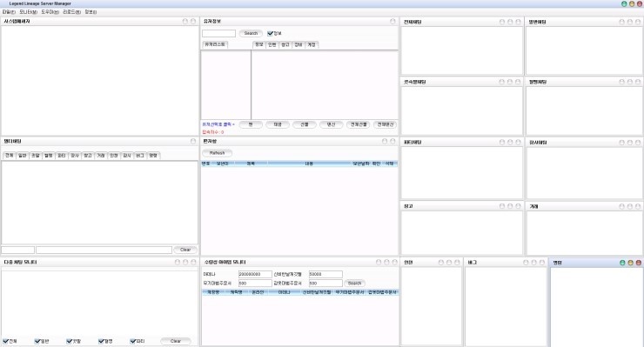The height and width of the screenshot is (347, 644).
Task: Close the 버그 panel with rightmost button
Action: 541,263
